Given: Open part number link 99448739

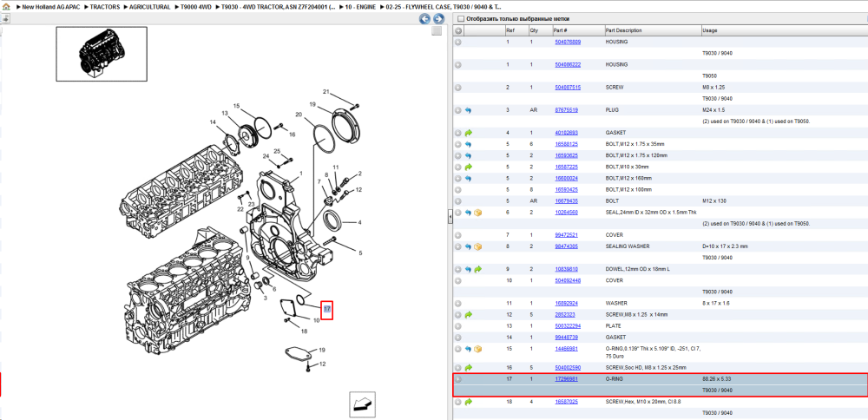Looking at the screenshot, I should (x=566, y=337).
